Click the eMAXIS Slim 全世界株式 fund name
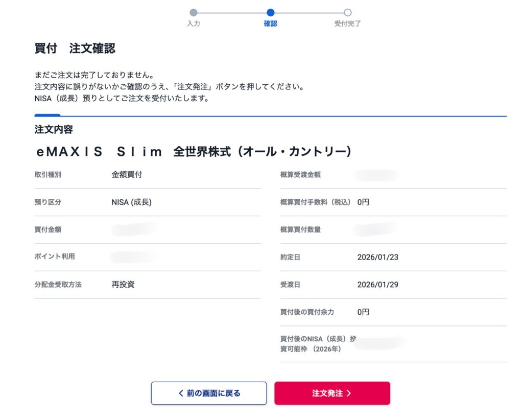 194,152
